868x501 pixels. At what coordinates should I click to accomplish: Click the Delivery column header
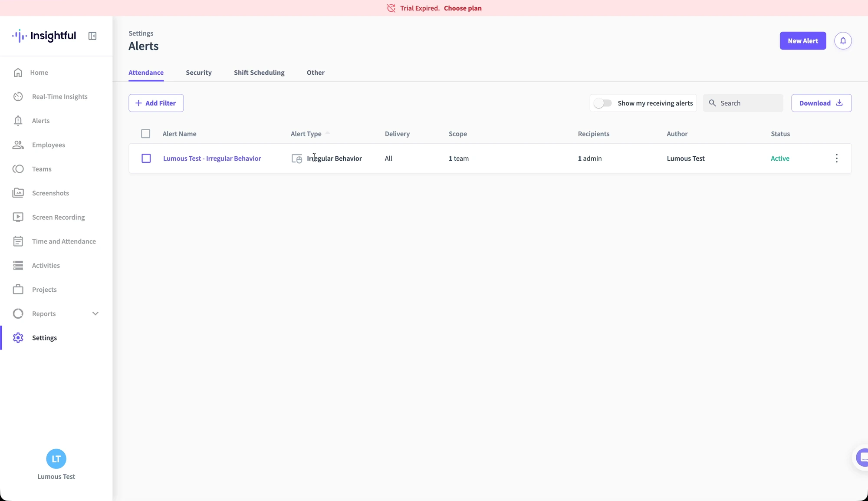point(397,134)
